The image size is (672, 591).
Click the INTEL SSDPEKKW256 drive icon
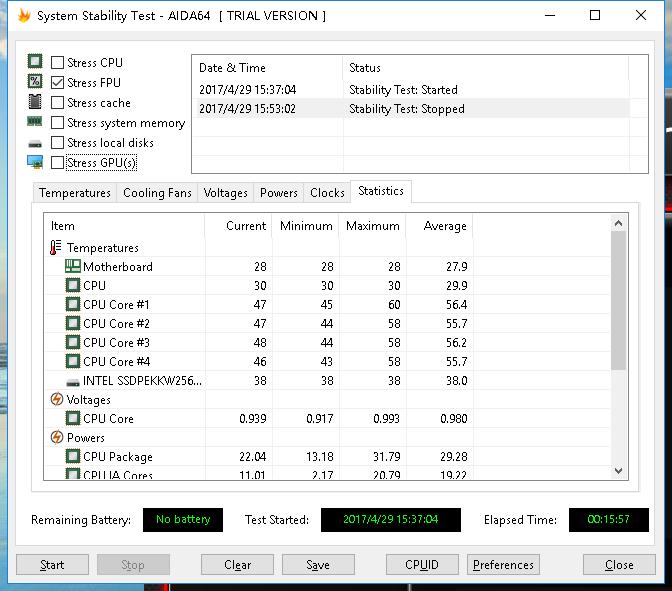[x=73, y=381]
